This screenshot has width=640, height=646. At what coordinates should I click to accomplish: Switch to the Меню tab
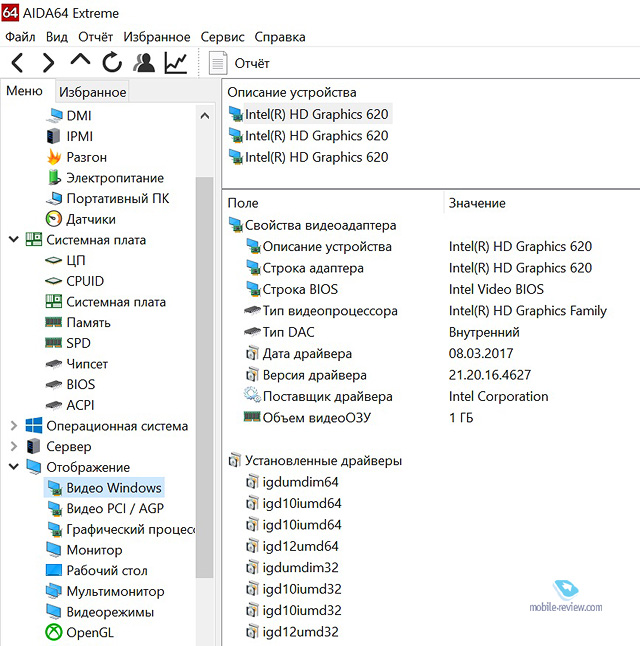[x=24, y=91]
